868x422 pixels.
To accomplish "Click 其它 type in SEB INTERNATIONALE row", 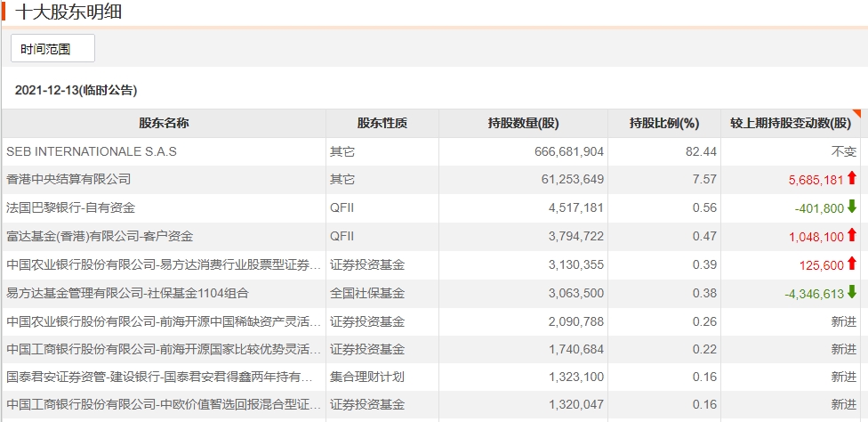I will click(342, 151).
